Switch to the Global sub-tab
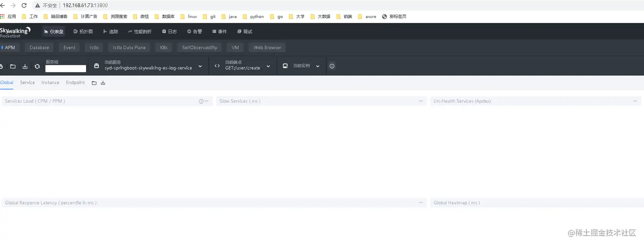This screenshot has height=245, width=644. tap(6, 83)
